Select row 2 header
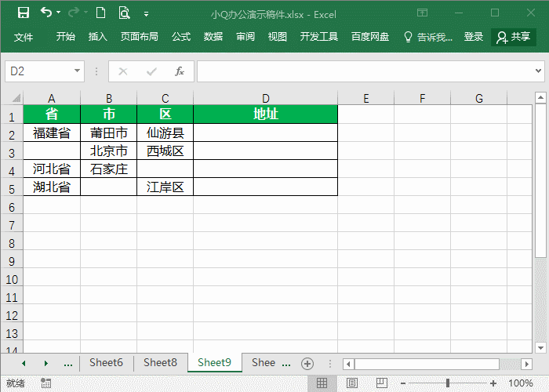The image size is (549, 392). tap(12, 133)
